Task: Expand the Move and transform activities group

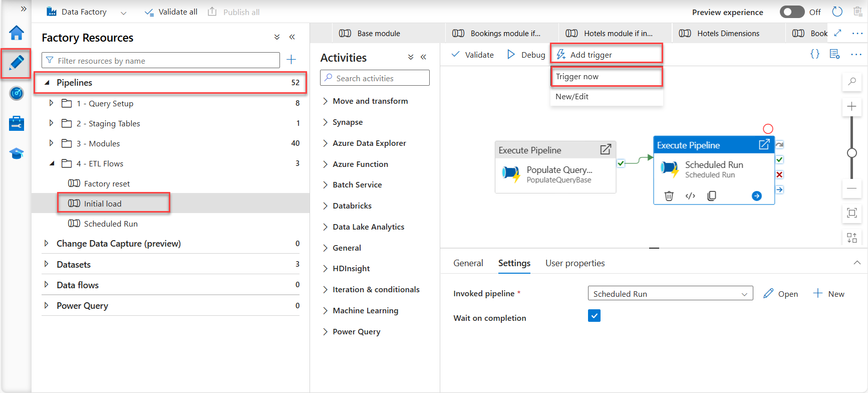Action: pos(326,101)
